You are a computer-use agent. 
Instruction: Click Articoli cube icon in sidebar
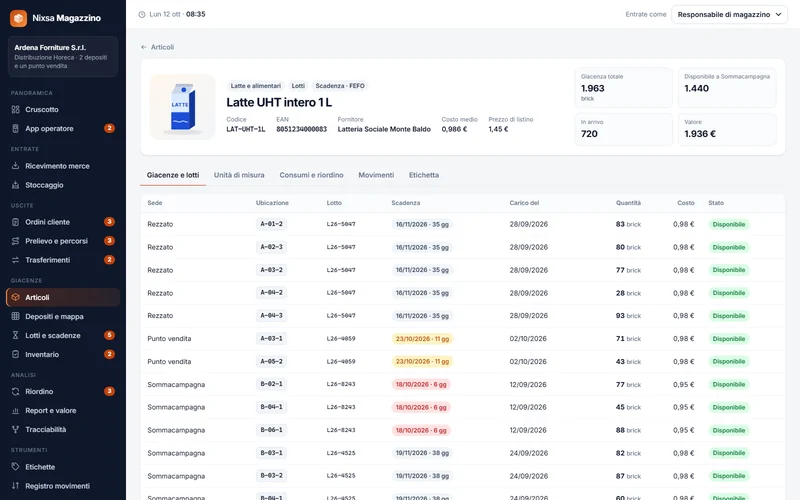(15, 297)
